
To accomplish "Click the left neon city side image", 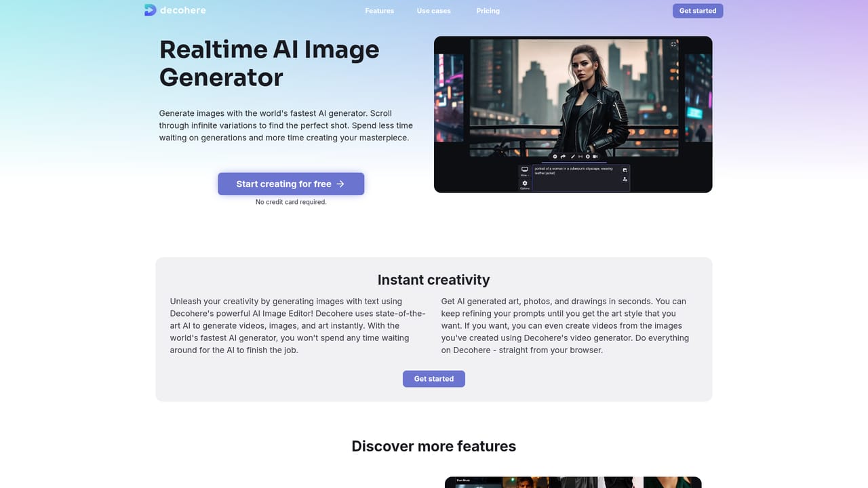I will click(x=449, y=98).
